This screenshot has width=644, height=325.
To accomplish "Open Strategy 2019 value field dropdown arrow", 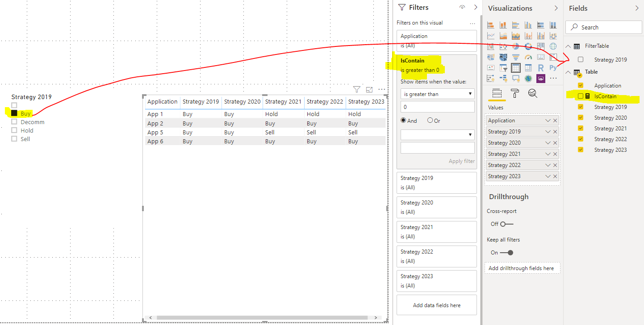I will [548, 132].
